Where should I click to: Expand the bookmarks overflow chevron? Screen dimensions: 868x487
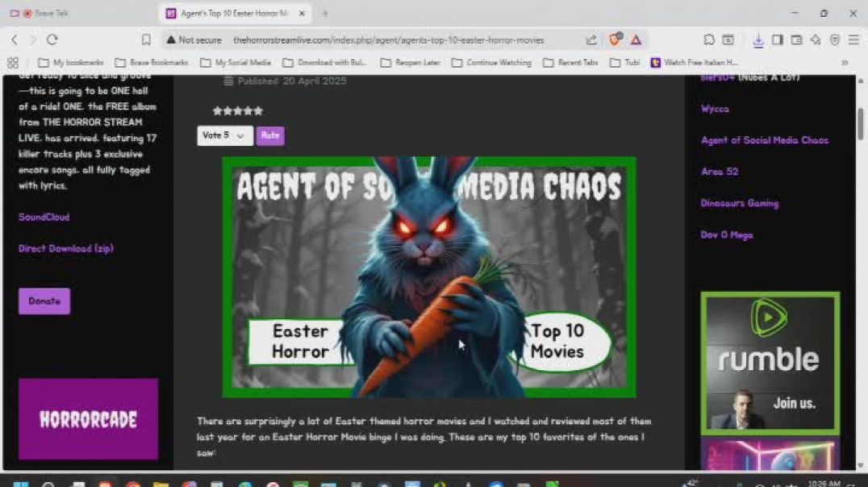click(845, 62)
